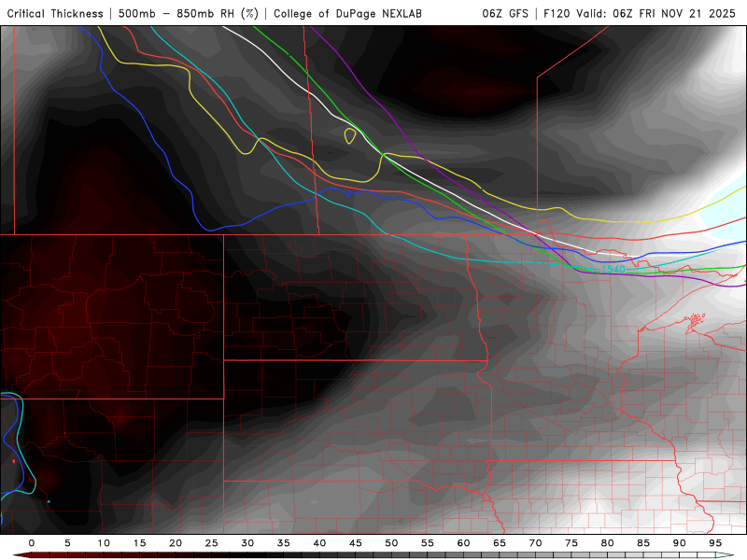Click the colorbar value "55"
This screenshot has height=560, width=747.
pos(428,543)
